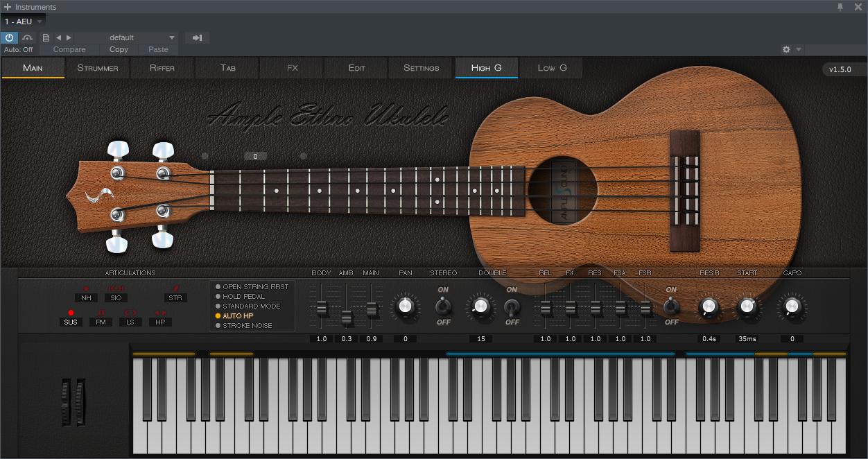Toggle the plugin power (bypass) icon
868x459 pixels.
10,37
